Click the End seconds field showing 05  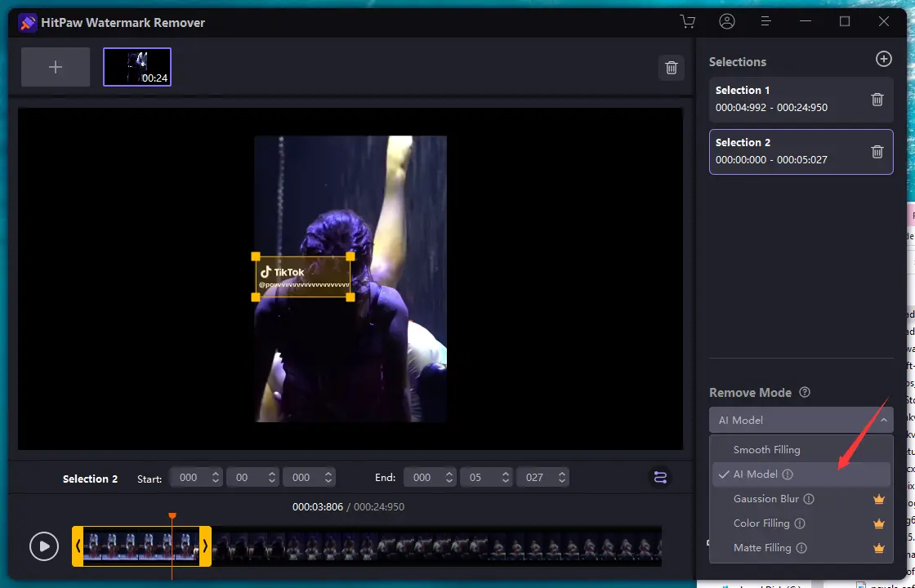click(477, 478)
